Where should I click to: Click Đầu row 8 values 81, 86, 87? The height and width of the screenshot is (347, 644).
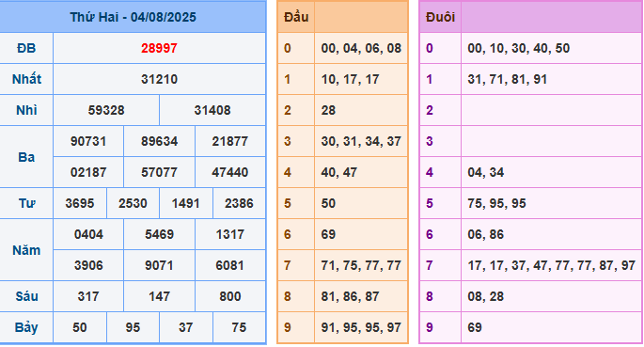(351, 296)
